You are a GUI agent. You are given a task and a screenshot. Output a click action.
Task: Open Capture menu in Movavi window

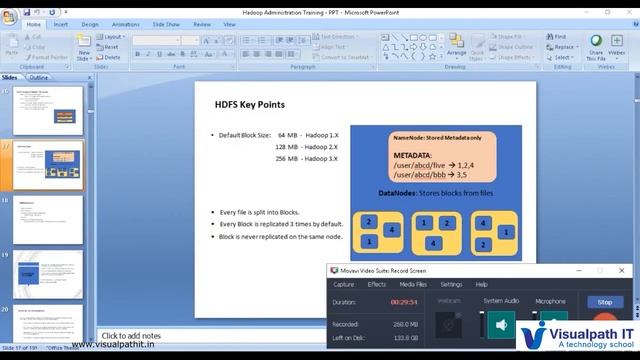tap(344, 284)
